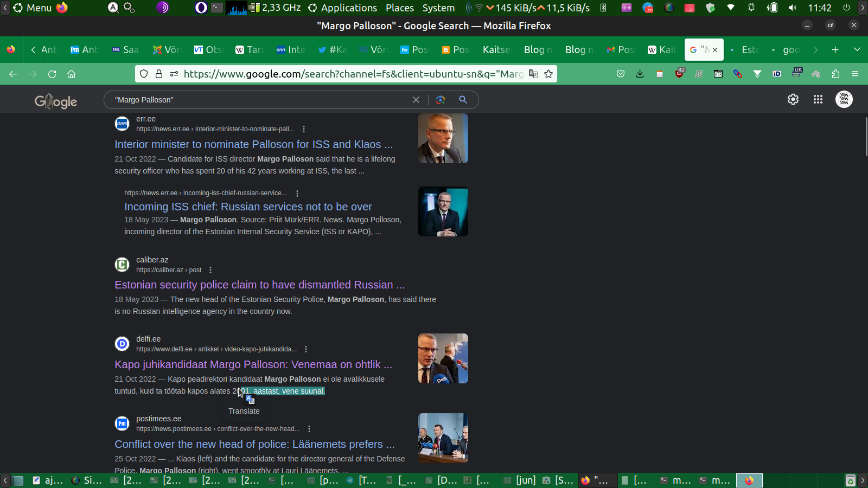The image size is (868, 488).
Task: Click the white downward arrow extension icon
Action: tap(757, 74)
